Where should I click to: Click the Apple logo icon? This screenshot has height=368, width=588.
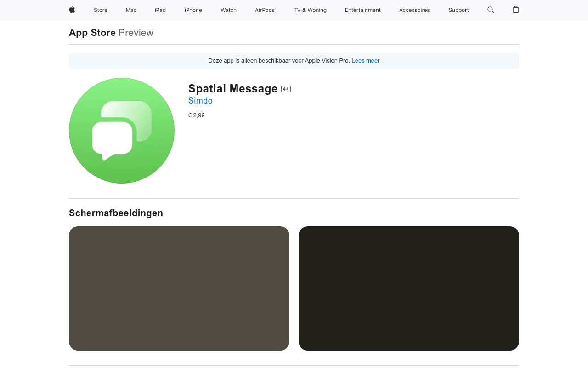(x=72, y=10)
